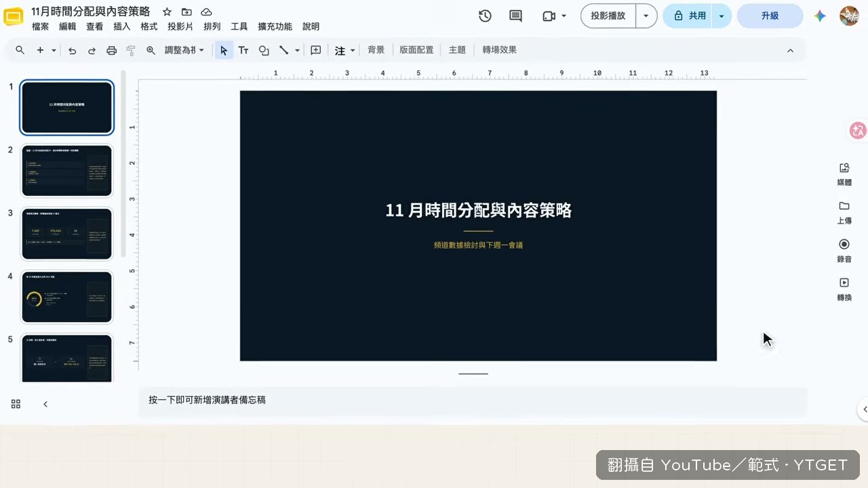Expand the new slide layout dropdown arrow
The image size is (868, 488).
[x=53, y=50]
